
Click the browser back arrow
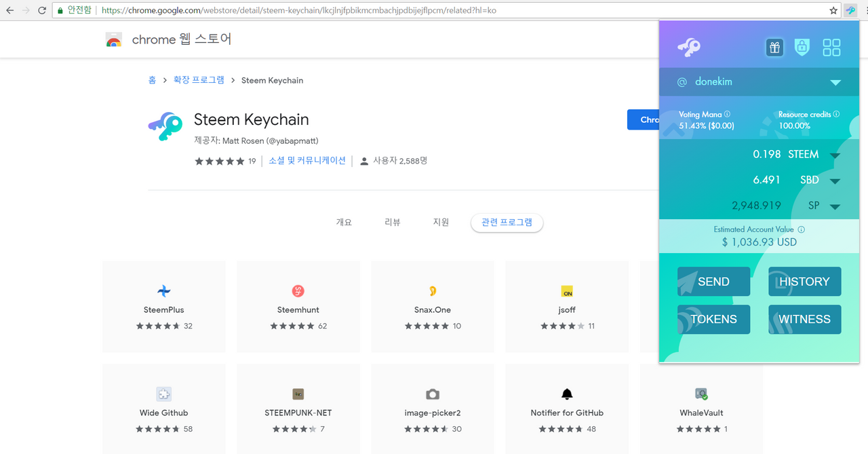(x=9, y=10)
